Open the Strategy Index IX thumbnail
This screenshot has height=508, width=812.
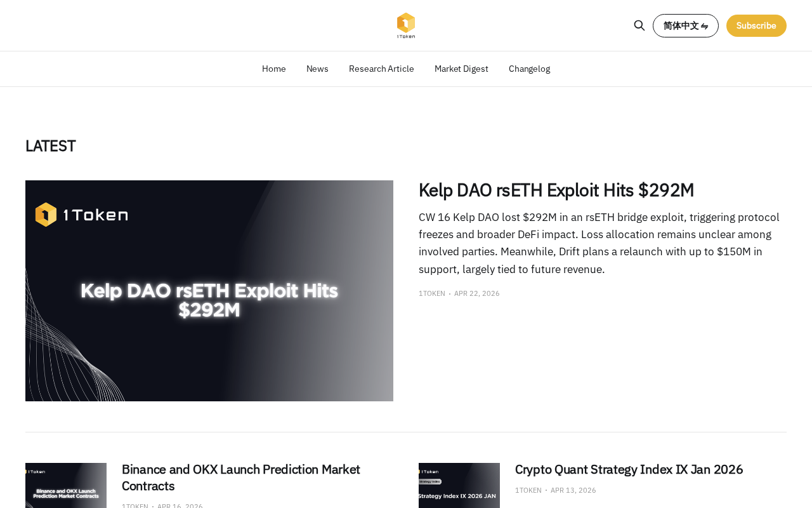[x=459, y=486]
